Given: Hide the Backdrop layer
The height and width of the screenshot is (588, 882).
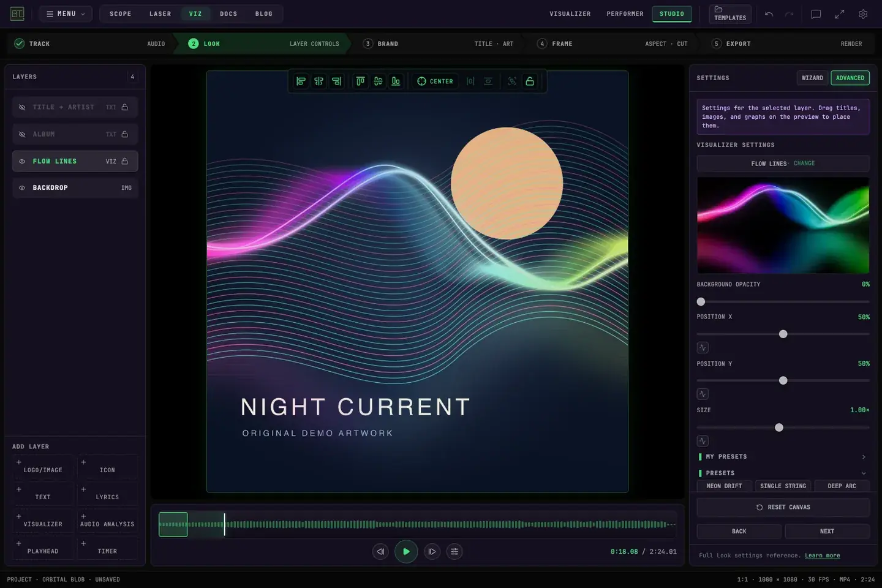Looking at the screenshot, I should [22, 188].
